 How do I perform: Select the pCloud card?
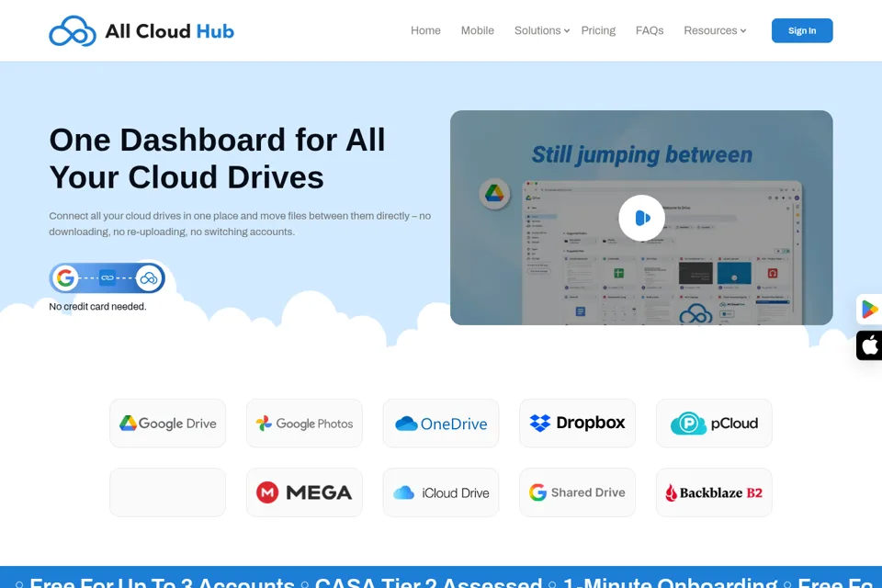pos(714,424)
